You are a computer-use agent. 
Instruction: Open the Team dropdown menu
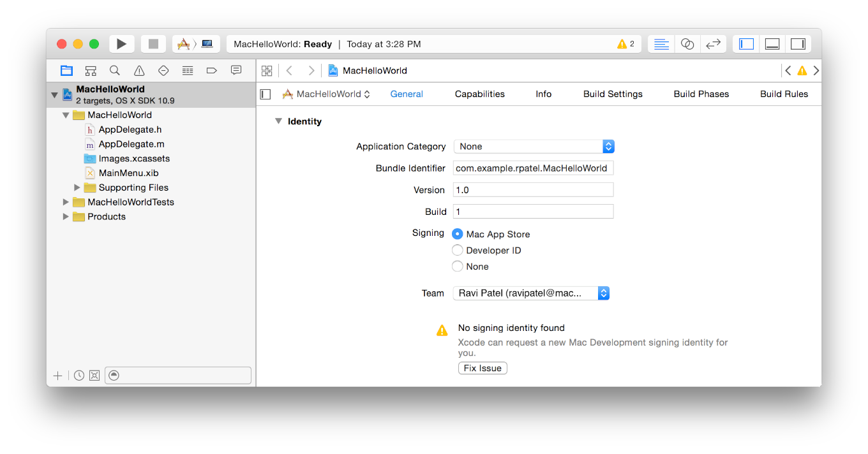(x=531, y=293)
